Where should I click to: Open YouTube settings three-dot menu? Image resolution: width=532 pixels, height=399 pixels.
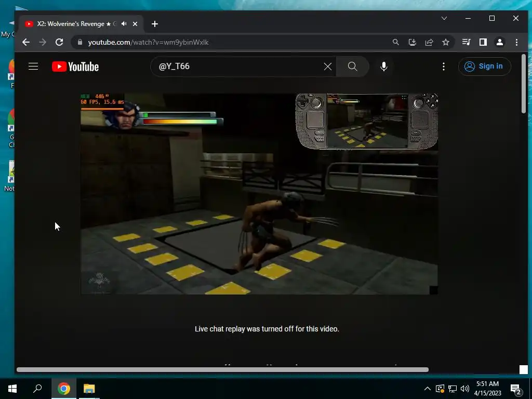[x=444, y=66]
